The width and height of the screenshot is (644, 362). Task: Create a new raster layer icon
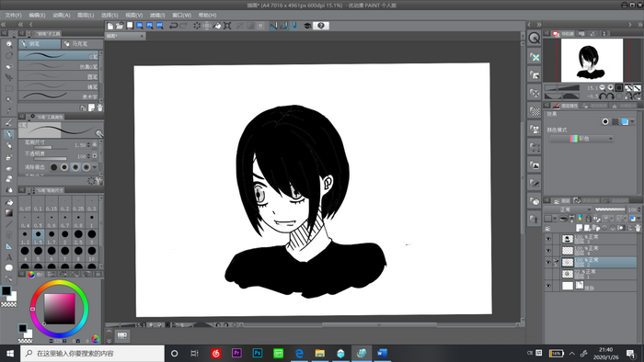click(x=580, y=228)
